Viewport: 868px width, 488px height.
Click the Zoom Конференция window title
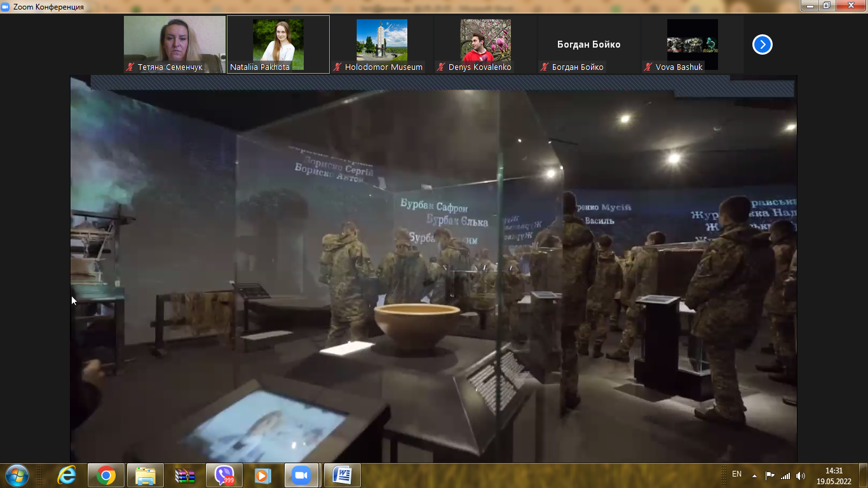pyautogui.click(x=48, y=7)
